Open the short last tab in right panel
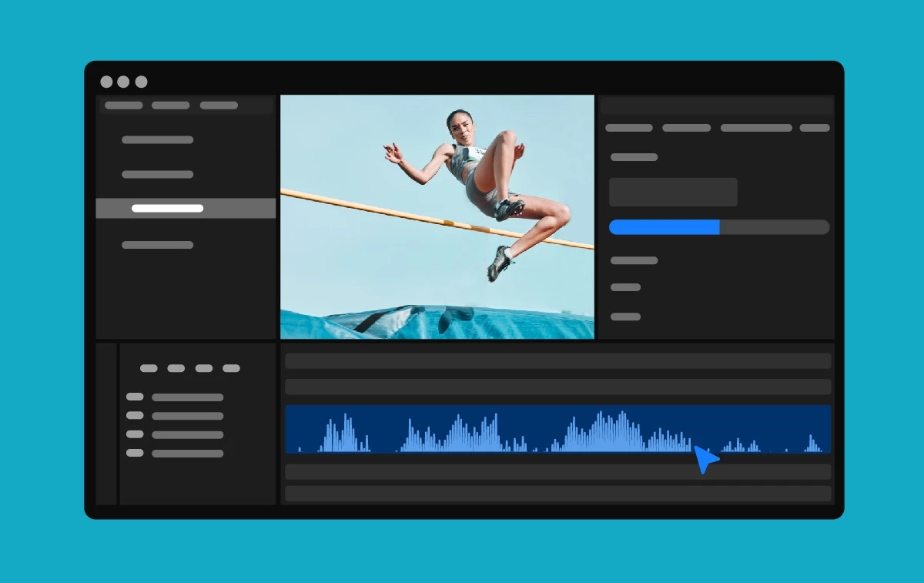Screen dimensions: 924x583 (815, 128)
